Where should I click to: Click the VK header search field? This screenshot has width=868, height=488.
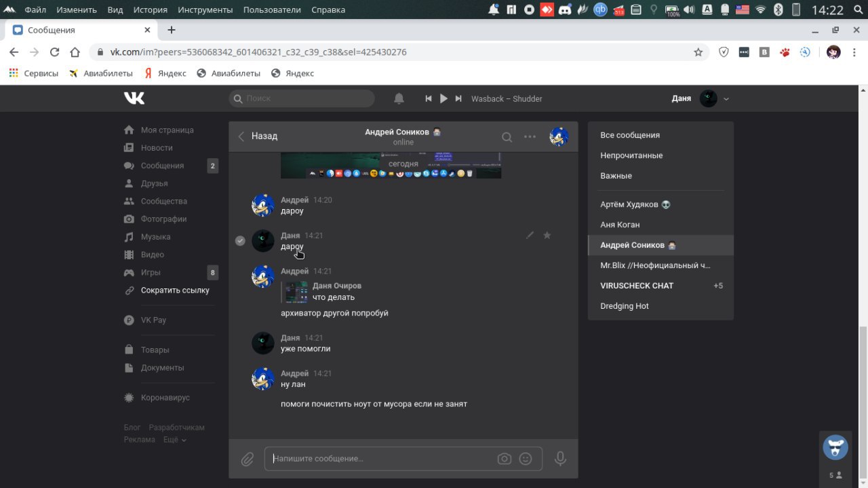pyautogui.click(x=302, y=98)
